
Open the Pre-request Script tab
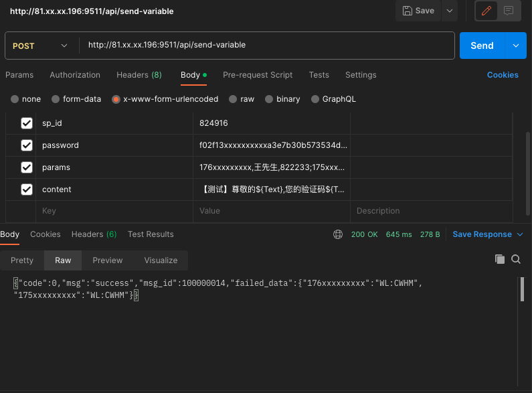tap(258, 75)
